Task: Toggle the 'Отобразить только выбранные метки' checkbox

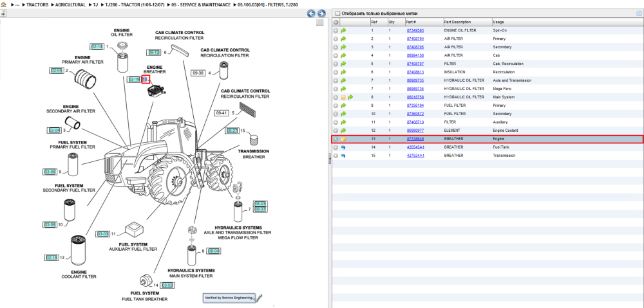Action: pyautogui.click(x=338, y=14)
